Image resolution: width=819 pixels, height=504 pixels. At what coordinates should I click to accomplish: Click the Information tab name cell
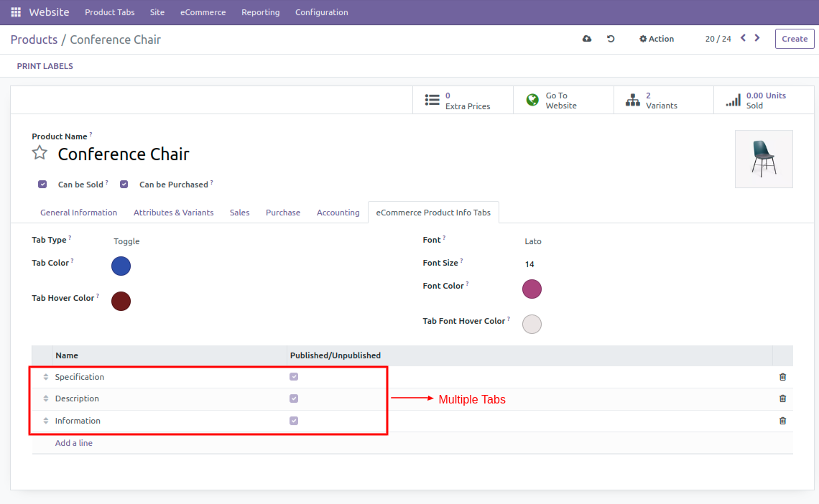(x=170, y=421)
